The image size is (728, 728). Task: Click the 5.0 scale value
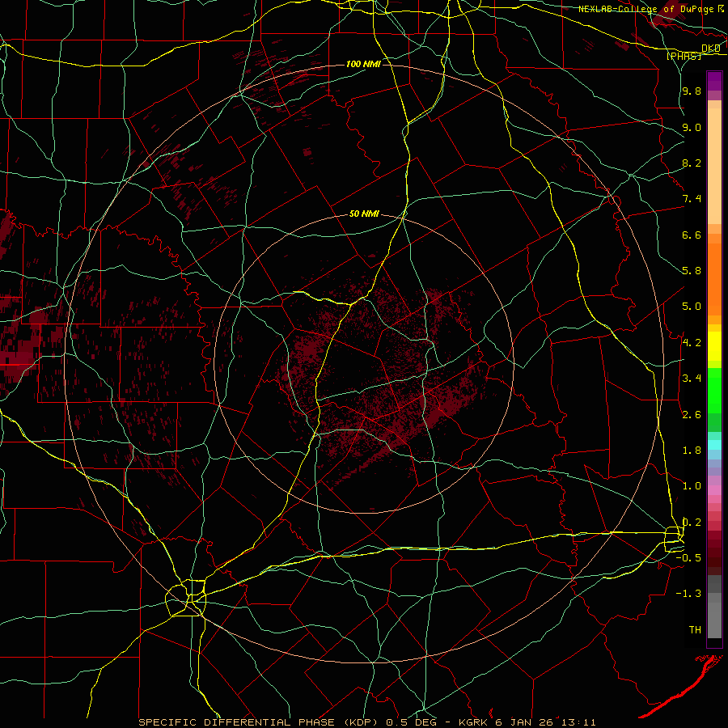(692, 307)
